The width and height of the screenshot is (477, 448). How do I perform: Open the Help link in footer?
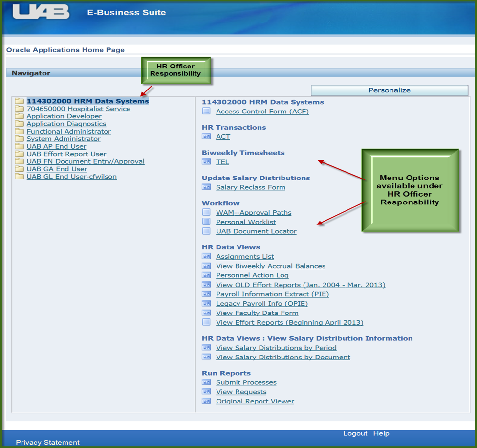[381, 433]
